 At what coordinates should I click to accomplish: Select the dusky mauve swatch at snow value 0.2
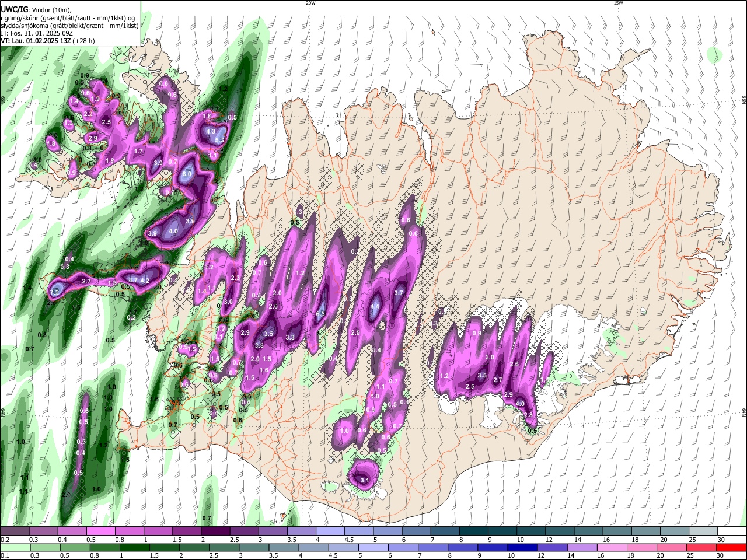[x=15, y=531]
